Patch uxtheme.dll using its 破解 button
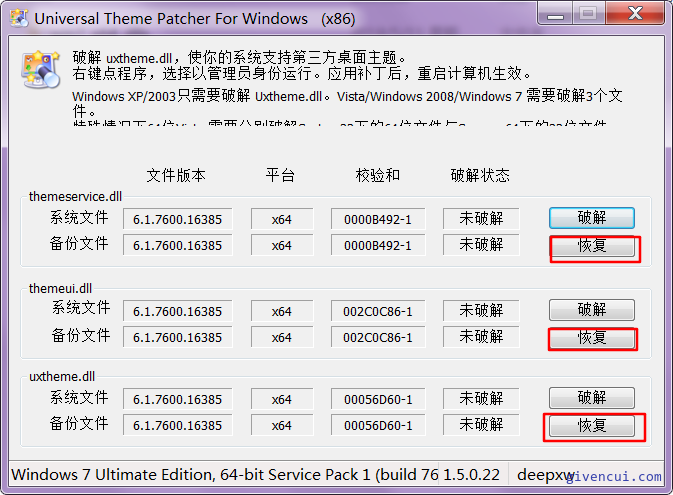Image resolution: width=673 pixels, height=495 pixels. pyautogui.click(x=591, y=398)
